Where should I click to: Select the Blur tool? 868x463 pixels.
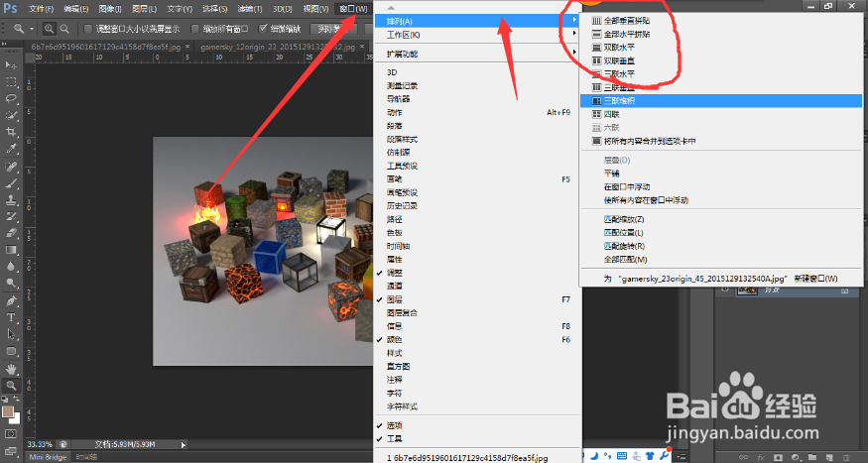11,266
